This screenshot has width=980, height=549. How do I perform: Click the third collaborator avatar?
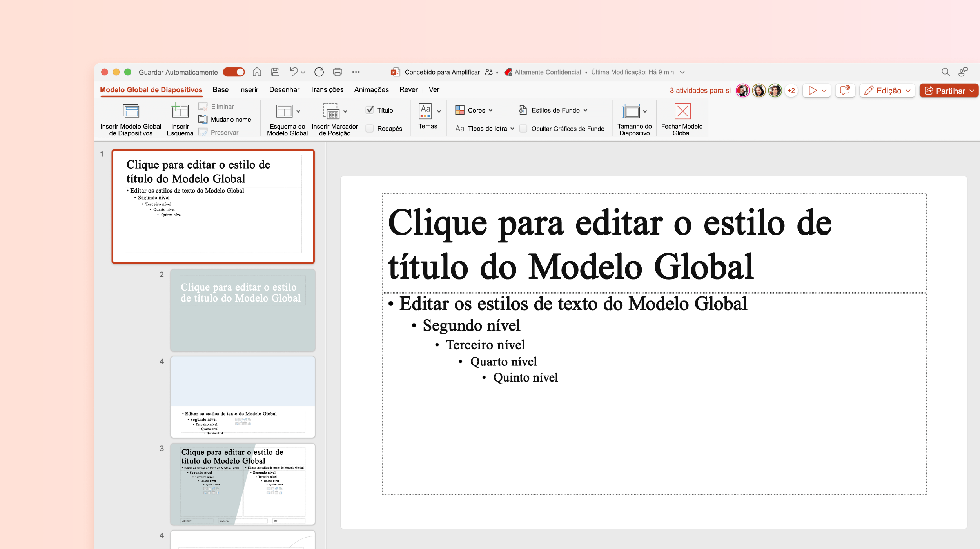pyautogui.click(x=775, y=91)
